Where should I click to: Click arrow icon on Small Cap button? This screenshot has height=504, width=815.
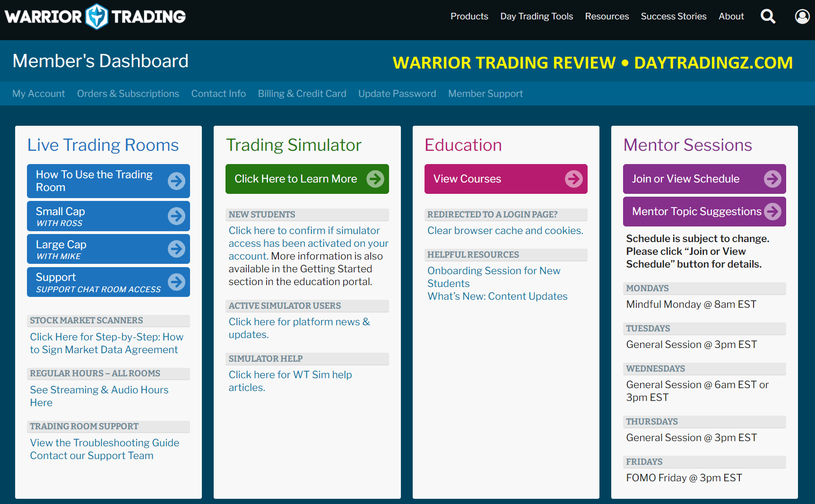177,216
